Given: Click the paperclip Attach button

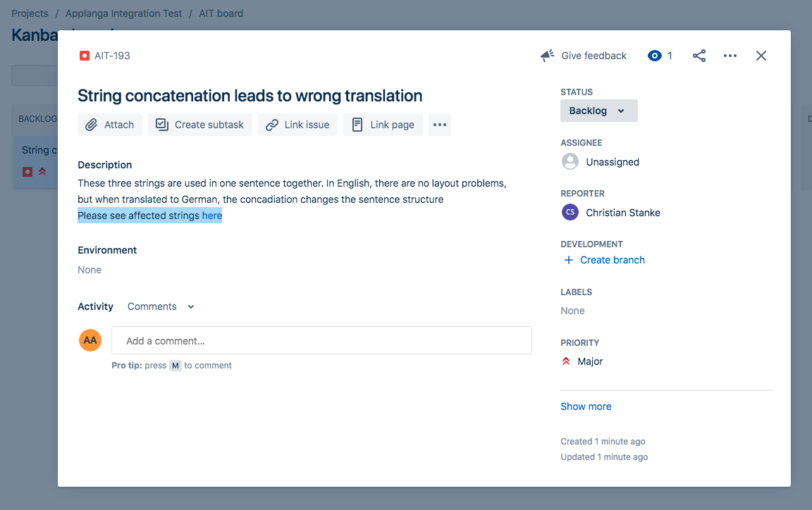Looking at the screenshot, I should click(110, 125).
